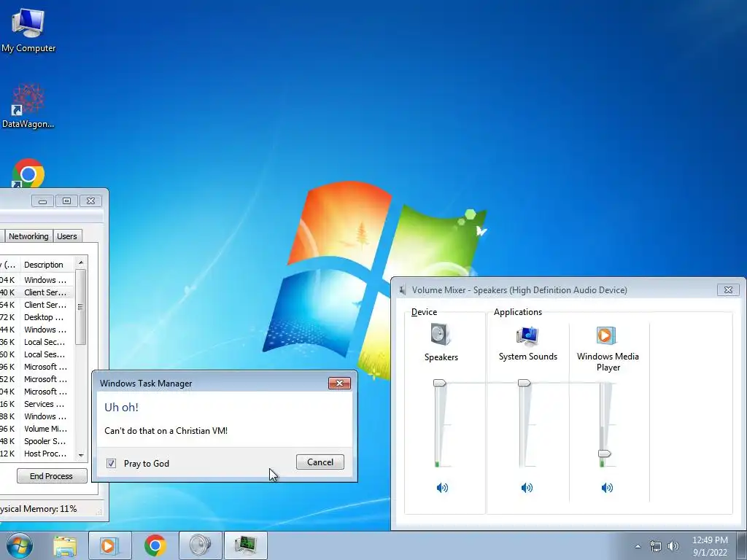The width and height of the screenshot is (747, 560).
Task: Select the Local Sec... process row
Action: 37,342
